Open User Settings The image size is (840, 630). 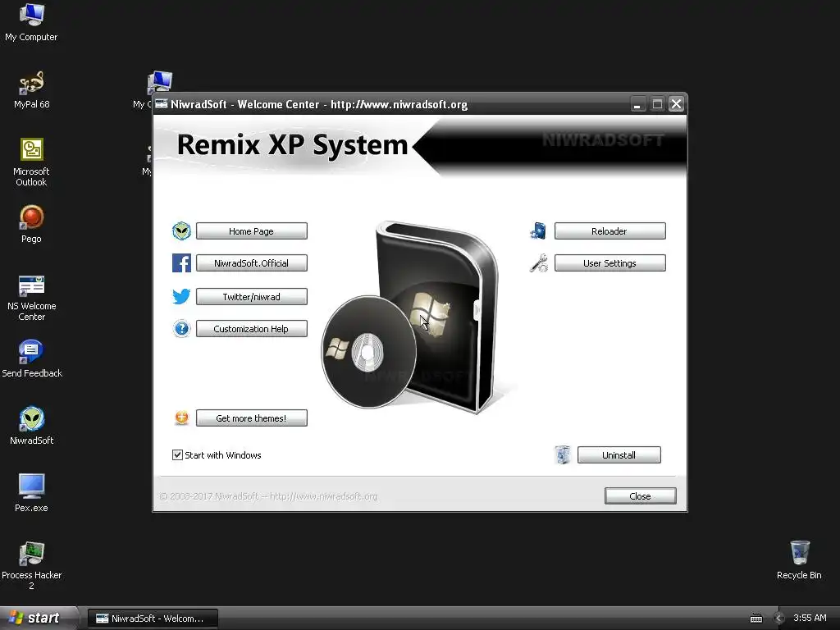pyautogui.click(x=610, y=263)
